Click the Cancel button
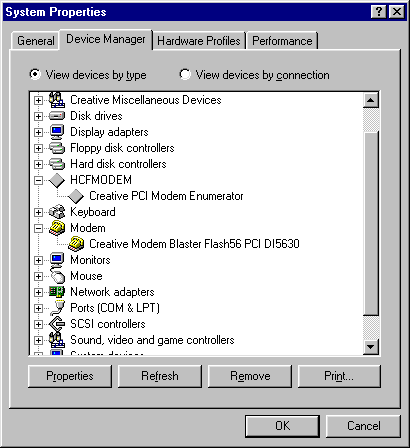The image size is (410, 448). pyautogui.click(x=363, y=426)
